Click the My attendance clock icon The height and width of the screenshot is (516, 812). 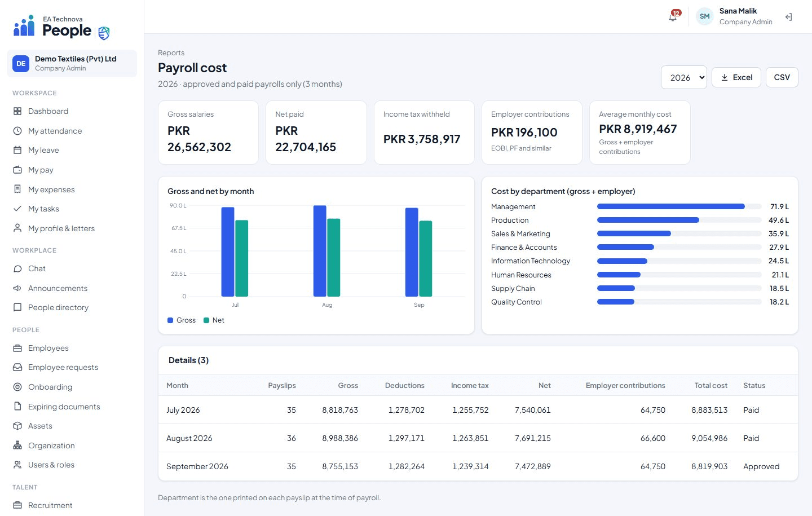coord(17,131)
